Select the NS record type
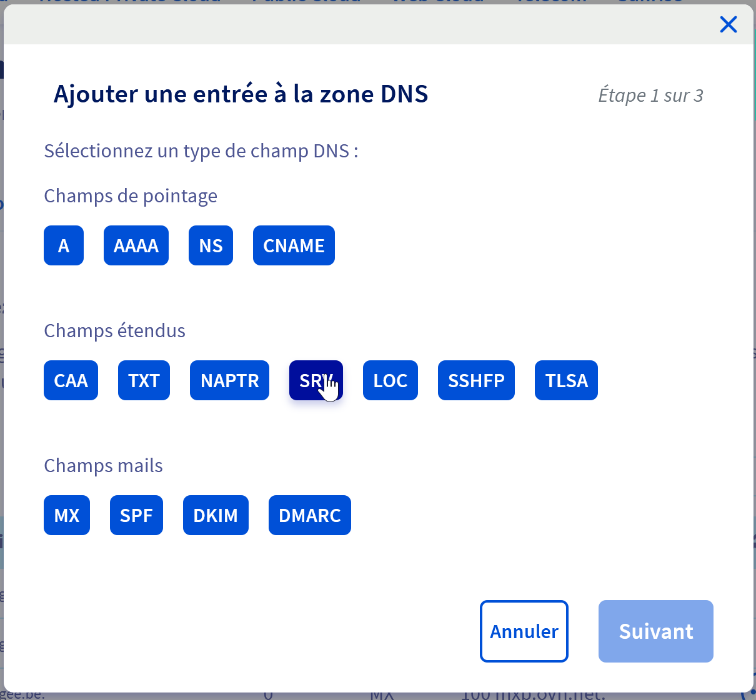This screenshot has width=756, height=700. click(x=211, y=245)
